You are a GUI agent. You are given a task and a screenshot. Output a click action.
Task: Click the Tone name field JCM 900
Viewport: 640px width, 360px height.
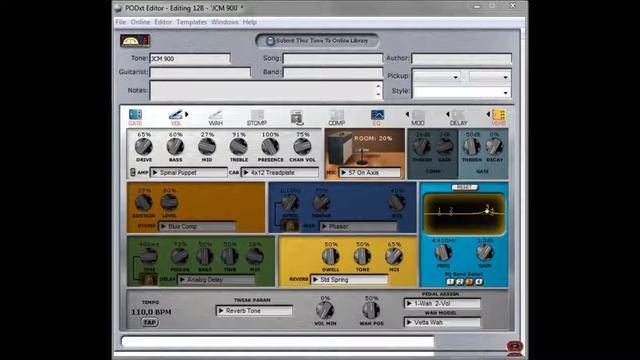190,59
